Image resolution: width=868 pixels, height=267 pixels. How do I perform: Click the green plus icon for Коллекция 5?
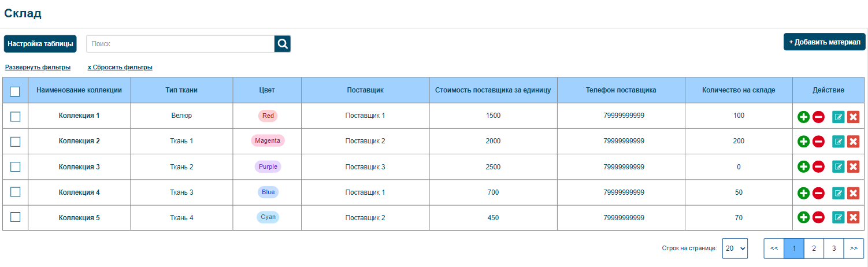point(803,218)
